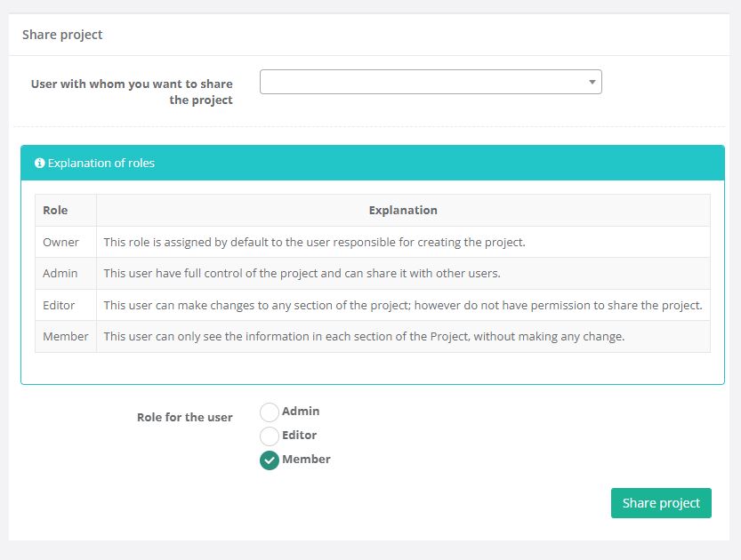Click the Editor radio label text
The image size is (741, 560).
click(300, 436)
